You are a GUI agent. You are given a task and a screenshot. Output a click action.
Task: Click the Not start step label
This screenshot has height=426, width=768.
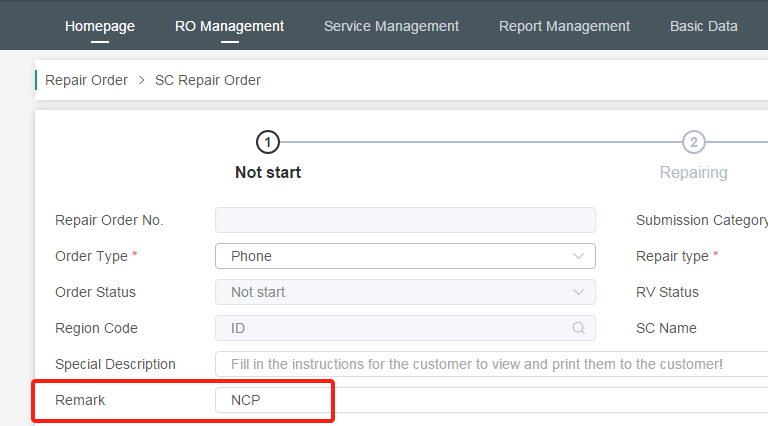pyautogui.click(x=268, y=172)
